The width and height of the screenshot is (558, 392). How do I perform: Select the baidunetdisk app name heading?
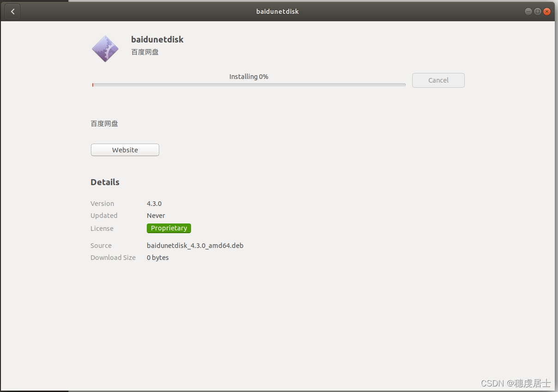tap(157, 40)
